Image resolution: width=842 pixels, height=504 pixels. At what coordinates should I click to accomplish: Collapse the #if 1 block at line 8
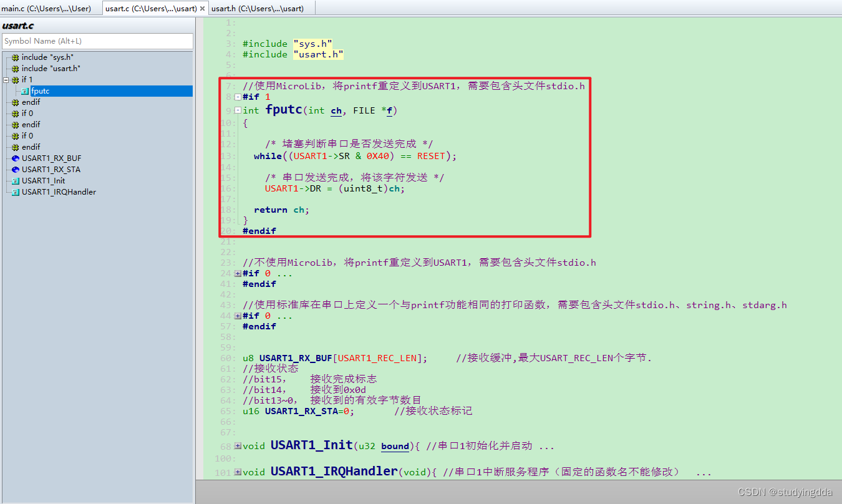(238, 97)
